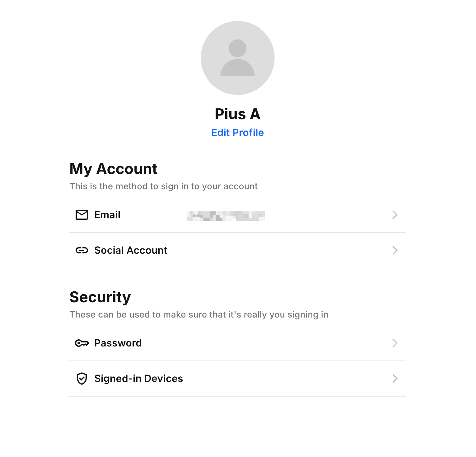Click the blurred email address value
This screenshot has width=476, height=457.
tap(226, 216)
